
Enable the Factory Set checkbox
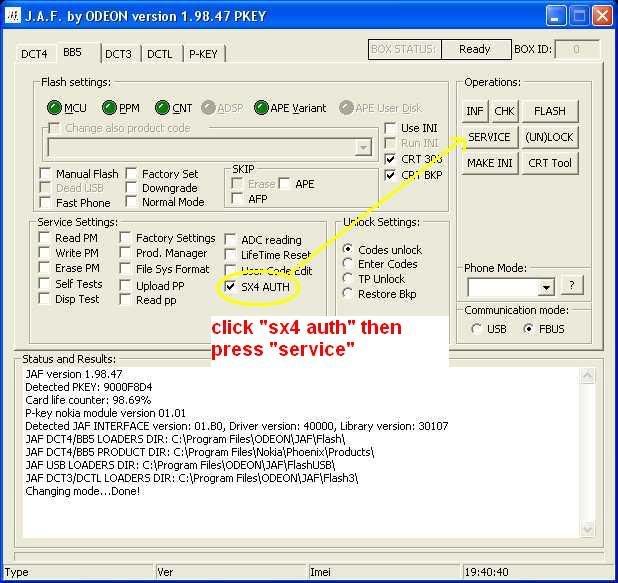[x=131, y=173]
